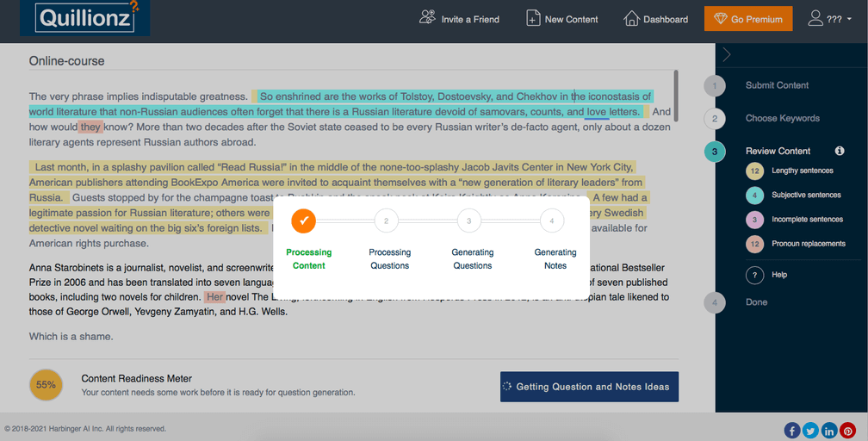Image resolution: width=868 pixels, height=441 pixels.
Task: Open the LinkedIn share icon
Action: (829, 431)
